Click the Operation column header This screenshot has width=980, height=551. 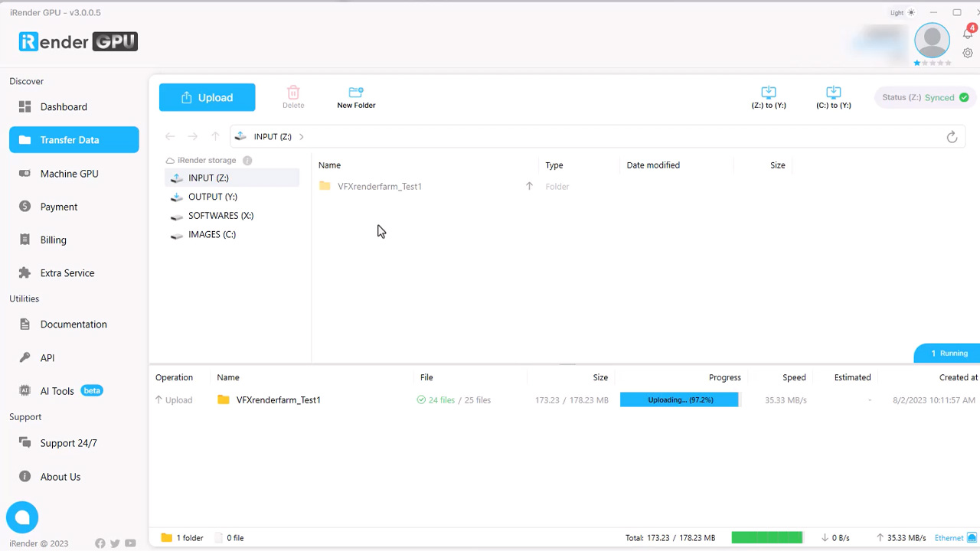pos(174,377)
